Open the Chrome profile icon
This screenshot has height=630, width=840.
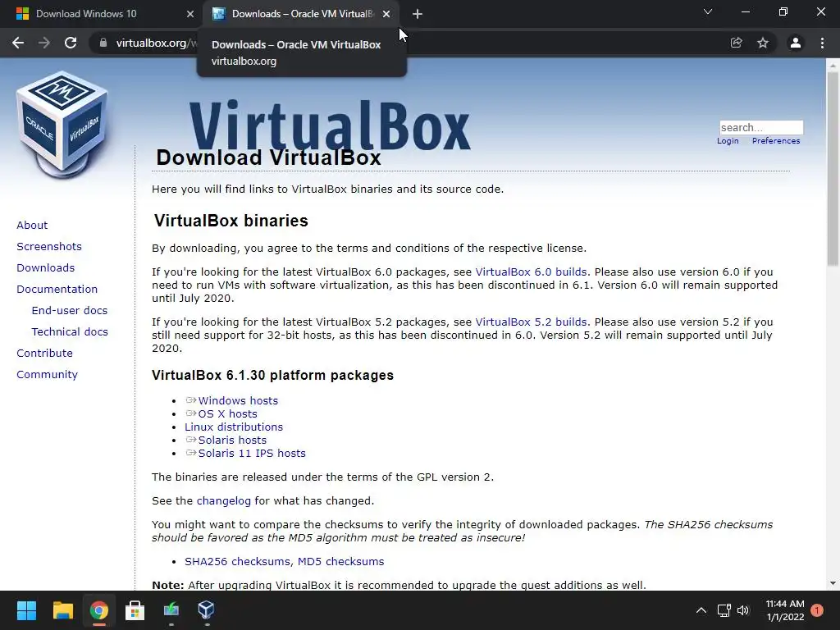[x=796, y=43]
